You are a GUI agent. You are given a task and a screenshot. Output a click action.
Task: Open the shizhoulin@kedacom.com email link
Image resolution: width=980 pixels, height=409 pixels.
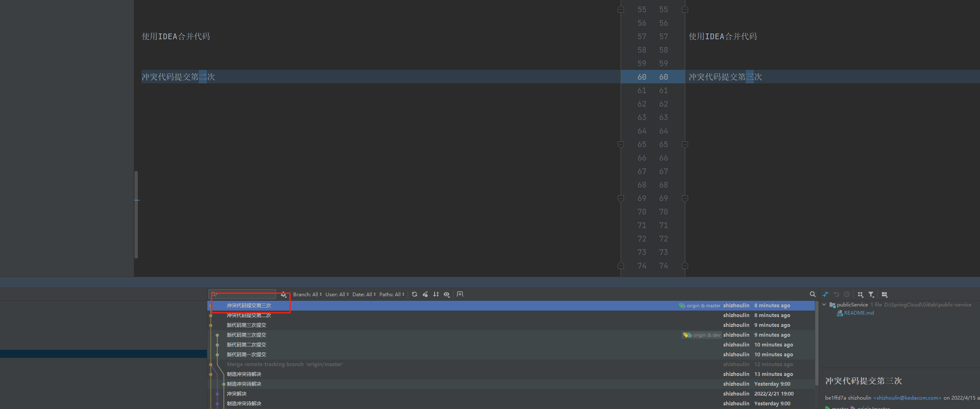(907, 398)
